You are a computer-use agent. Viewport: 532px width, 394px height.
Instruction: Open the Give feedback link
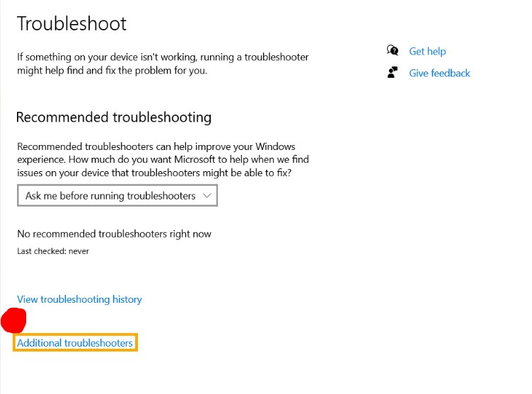tap(439, 73)
